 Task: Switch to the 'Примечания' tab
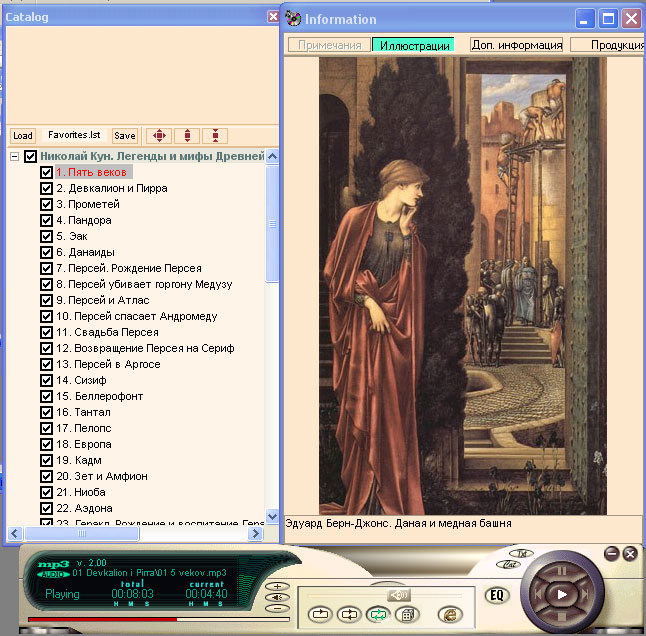click(x=329, y=45)
